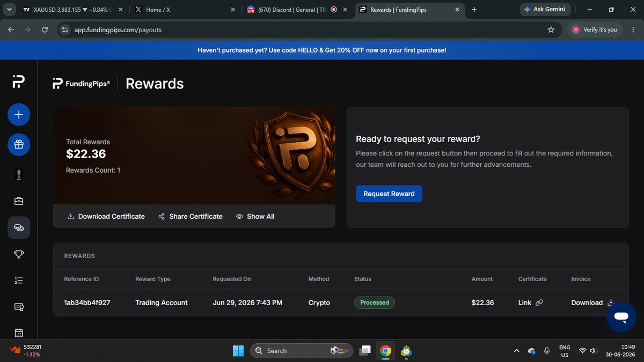Image resolution: width=644 pixels, height=362 pixels.
Task: Click the promo banner with code HELLO
Action: coord(322,50)
